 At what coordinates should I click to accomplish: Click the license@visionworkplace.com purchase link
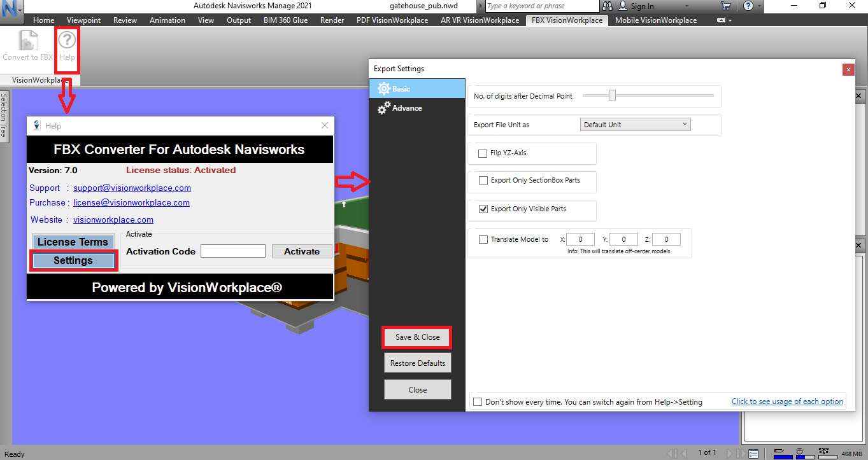click(x=131, y=203)
